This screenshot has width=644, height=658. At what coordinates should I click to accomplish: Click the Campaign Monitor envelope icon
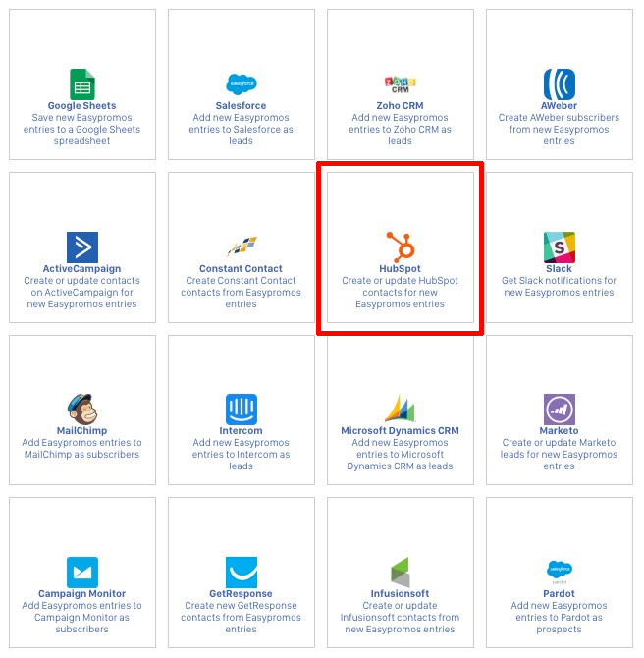click(82, 573)
